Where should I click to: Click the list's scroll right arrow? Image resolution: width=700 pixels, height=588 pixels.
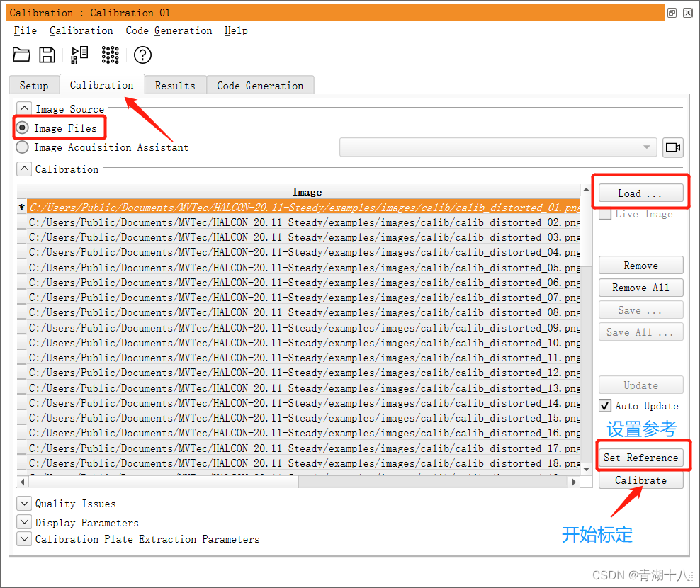pos(574,482)
